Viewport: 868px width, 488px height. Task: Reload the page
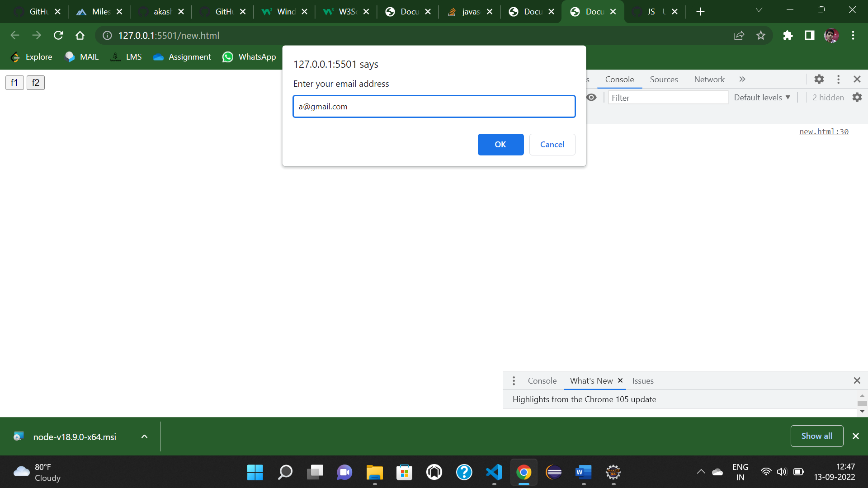58,35
